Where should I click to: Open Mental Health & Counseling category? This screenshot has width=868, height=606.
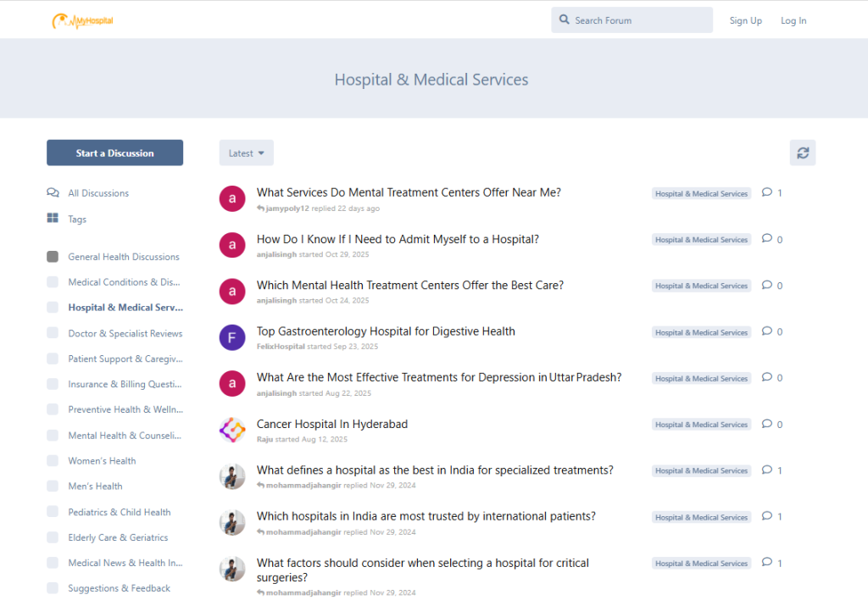[125, 436]
